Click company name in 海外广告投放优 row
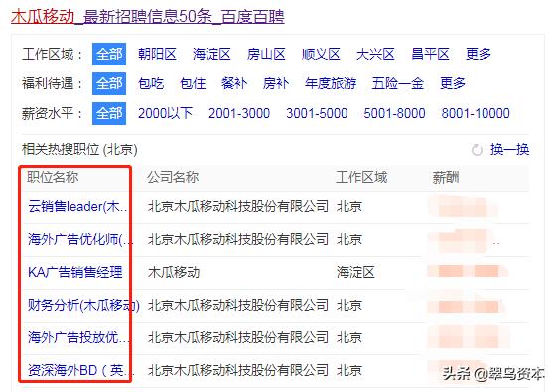The height and width of the screenshot is (392, 556). pyautogui.click(x=238, y=337)
